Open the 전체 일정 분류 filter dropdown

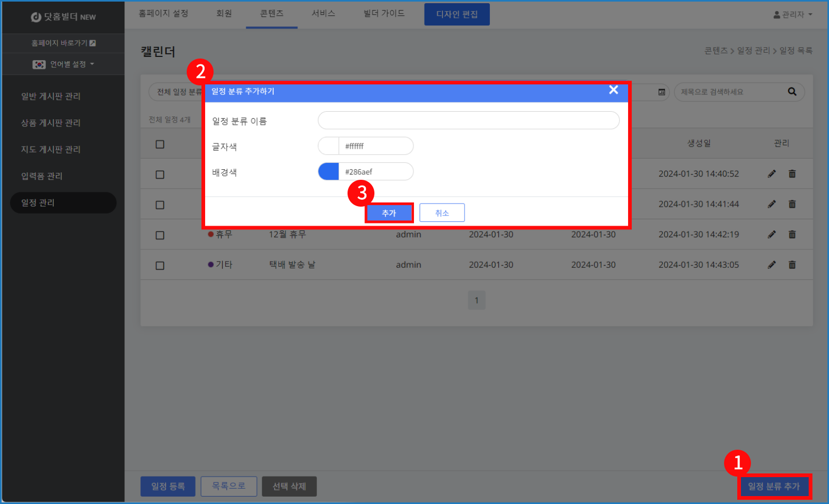point(177,92)
